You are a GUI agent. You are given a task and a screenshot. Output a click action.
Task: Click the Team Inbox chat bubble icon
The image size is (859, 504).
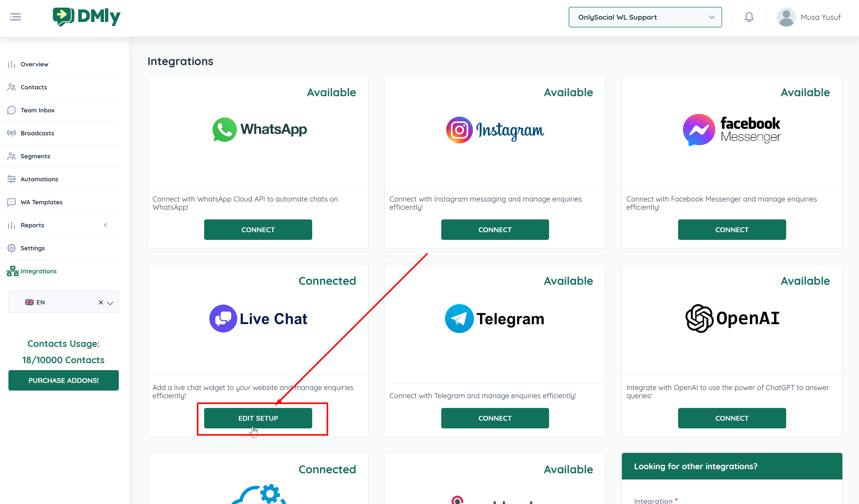click(11, 110)
